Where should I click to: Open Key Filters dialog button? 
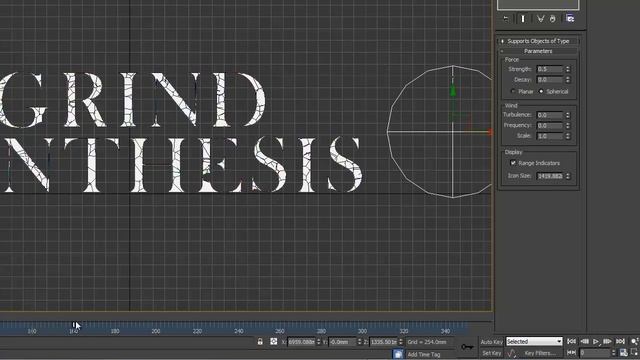click(x=540, y=353)
